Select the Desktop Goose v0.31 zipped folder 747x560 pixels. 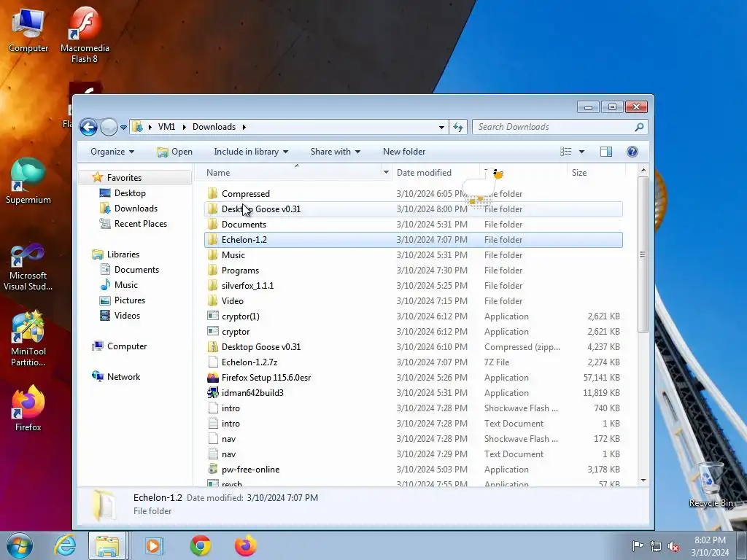click(x=414, y=346)
